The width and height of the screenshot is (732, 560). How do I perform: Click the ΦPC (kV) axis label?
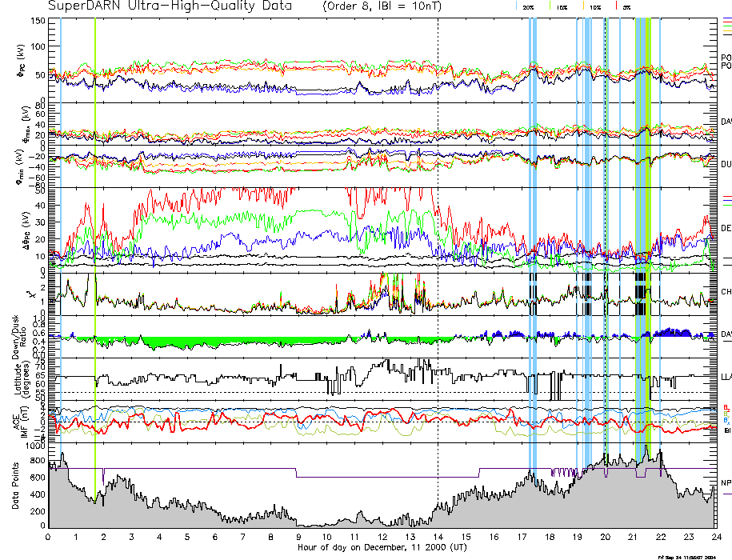[21, 61]
